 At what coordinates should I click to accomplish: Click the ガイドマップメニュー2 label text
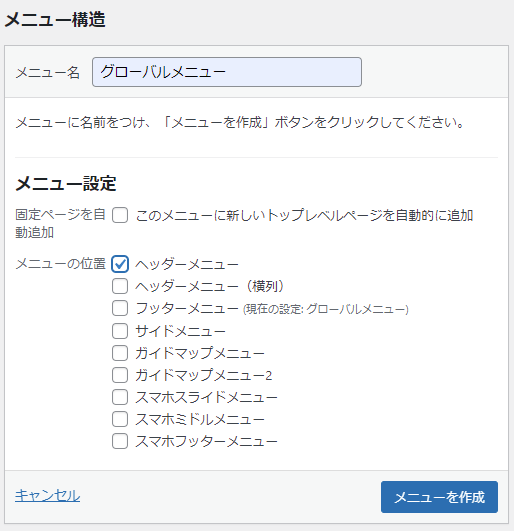[x=204, y=375]
